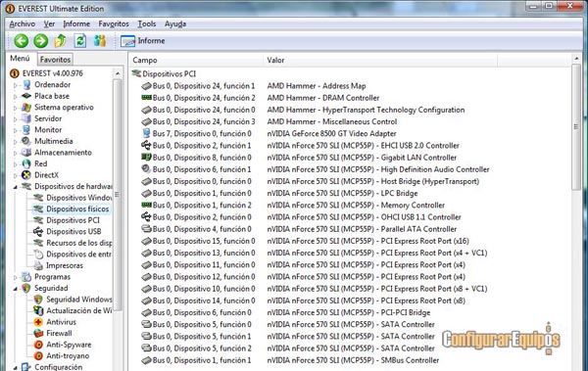Sort by the Valor column header

[380, 61]
